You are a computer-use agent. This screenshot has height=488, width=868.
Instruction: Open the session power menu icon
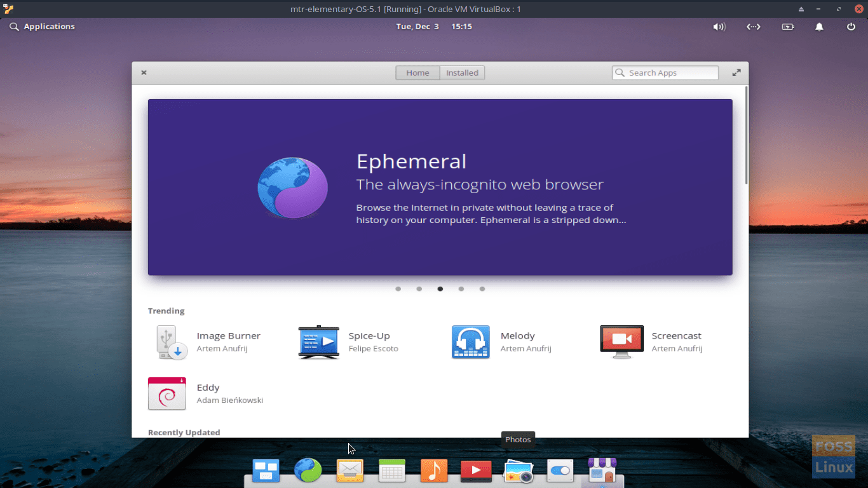(x=851, y=27)
